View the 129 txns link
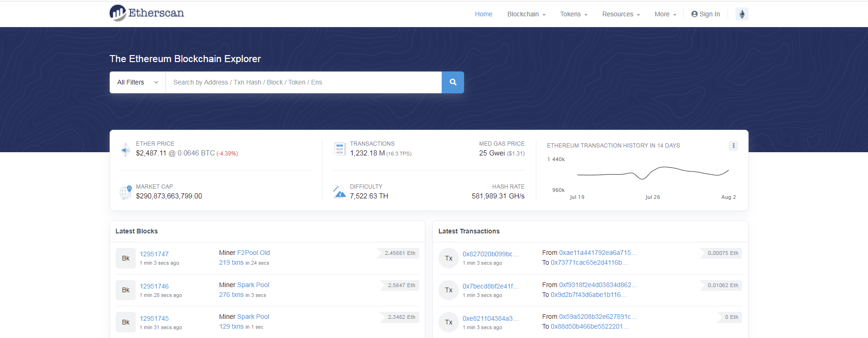Image resolution: width=868 pixels, height=338 pixels. pos(231,326)
